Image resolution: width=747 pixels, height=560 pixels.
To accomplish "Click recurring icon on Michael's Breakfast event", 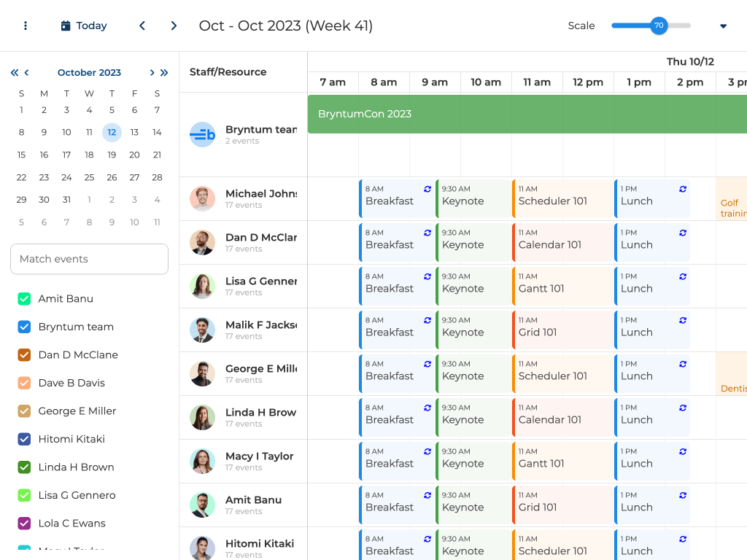I will click(427, 189).
